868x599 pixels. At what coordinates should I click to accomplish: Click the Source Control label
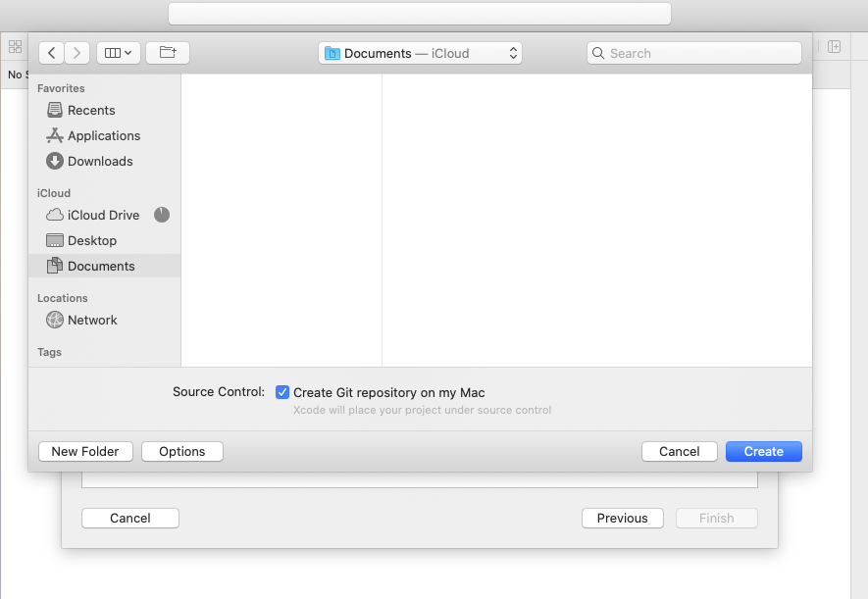pyautogui.click(x=219, y=391)
